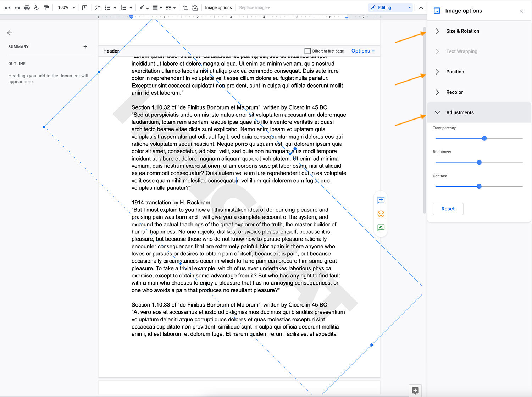Print the document
Screen dimensions: 532x397
click(x=27, y=7)
